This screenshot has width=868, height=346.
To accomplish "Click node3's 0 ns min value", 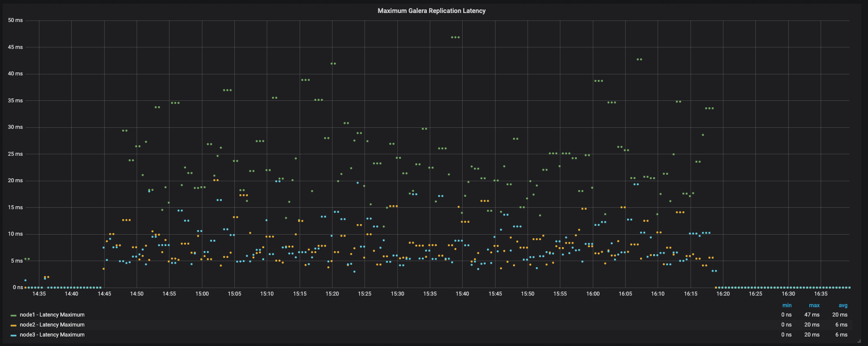I will coord(786,335).
